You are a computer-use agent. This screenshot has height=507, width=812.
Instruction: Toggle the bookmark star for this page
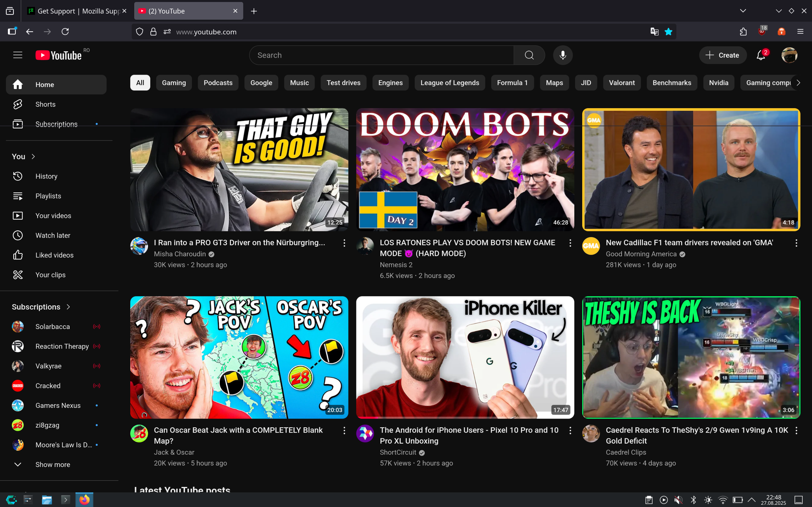(668, 32)
